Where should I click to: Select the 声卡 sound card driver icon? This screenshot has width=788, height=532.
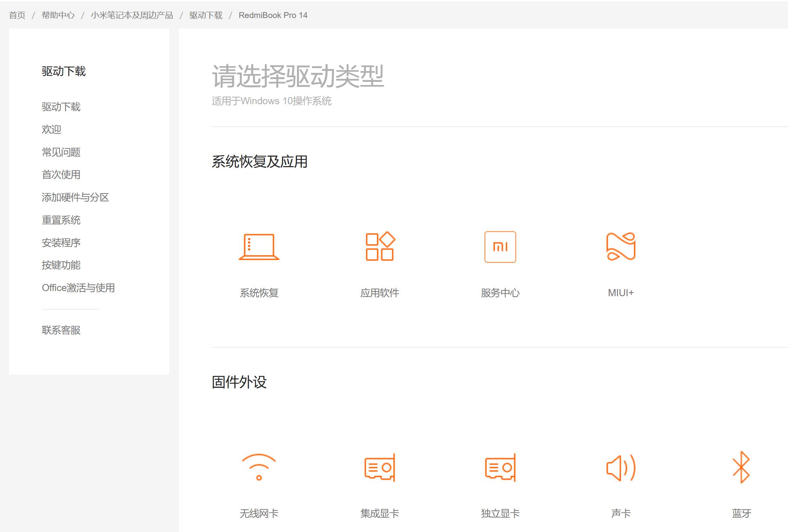tap(621, 467)
